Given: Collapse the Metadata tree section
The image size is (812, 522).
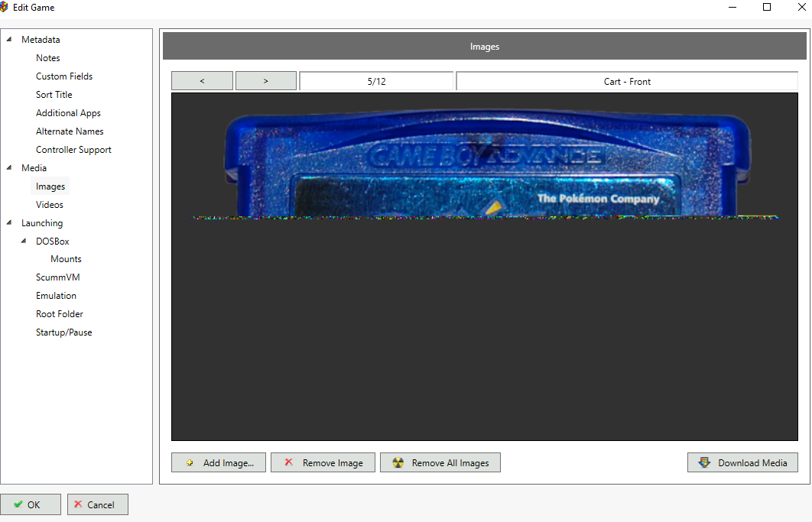Looking at the screenshot, I should click(9, 39).
